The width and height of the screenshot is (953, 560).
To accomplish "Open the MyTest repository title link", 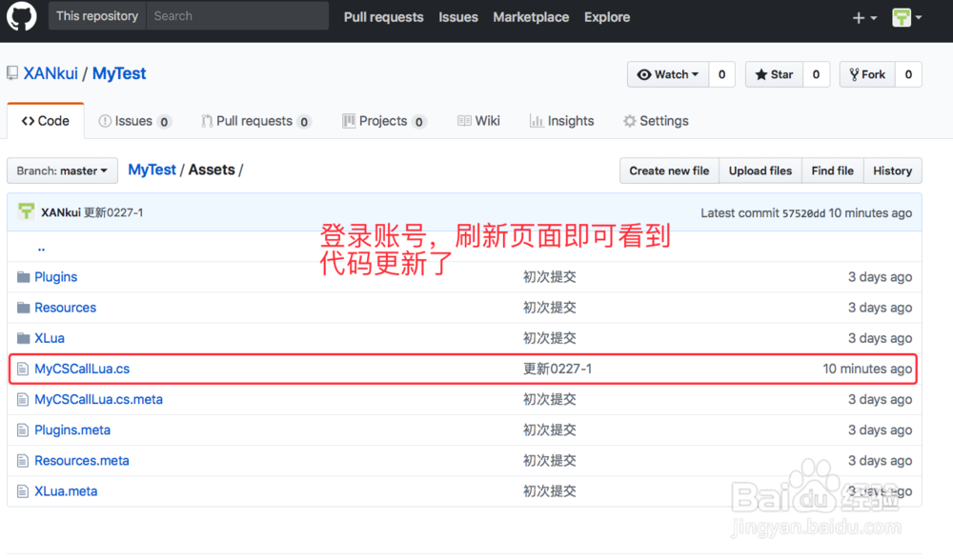I will (x=119, y=73).
